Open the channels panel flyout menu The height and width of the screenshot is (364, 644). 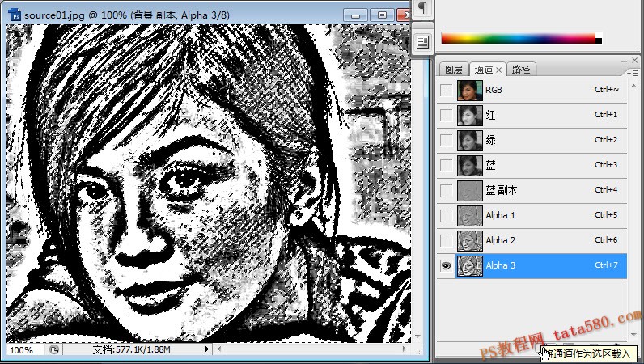(633, 73)
